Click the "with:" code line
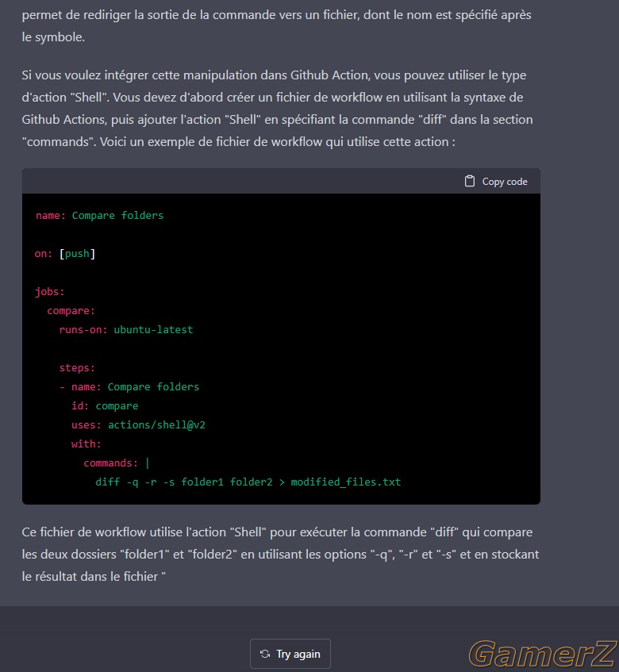This screenshot has width=619, height=672. [x=87, y=444]
